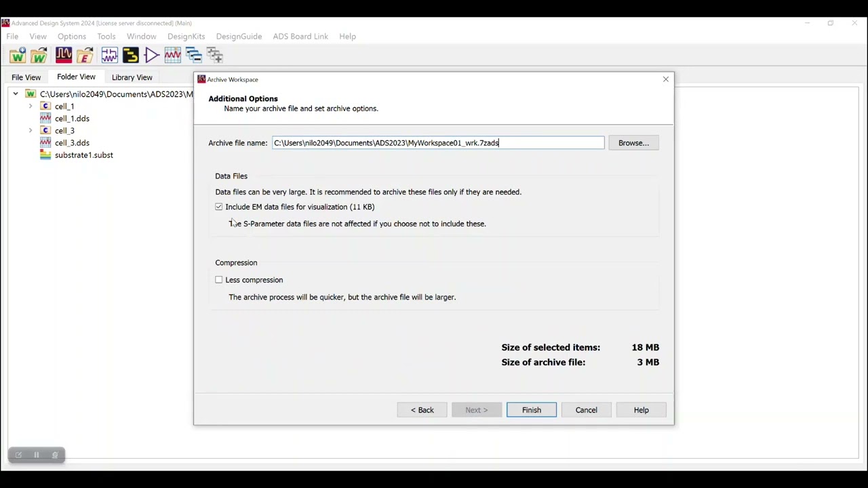
Task: Open the Options menu
Action: 72,37
